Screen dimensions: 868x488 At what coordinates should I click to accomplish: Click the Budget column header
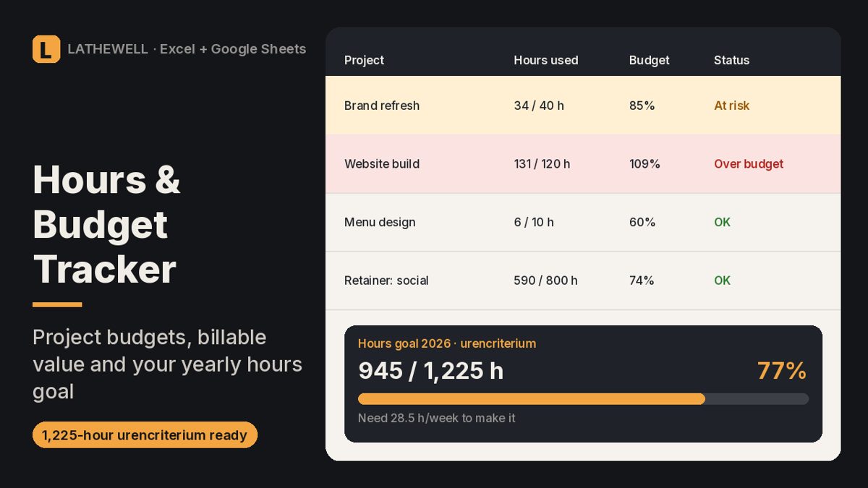click(x=649, y=60)
